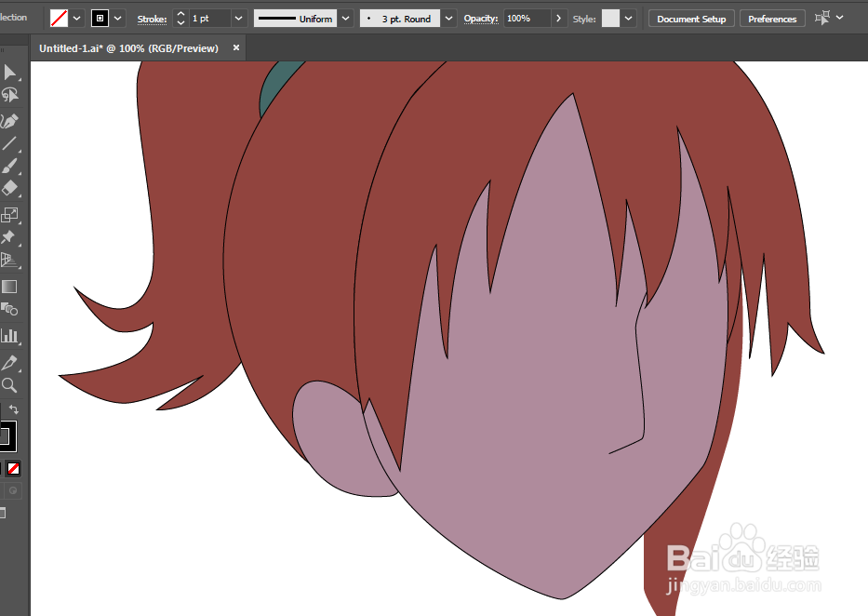Open the Document Setup dialog
868x616 pixels.
coord(691,19)
